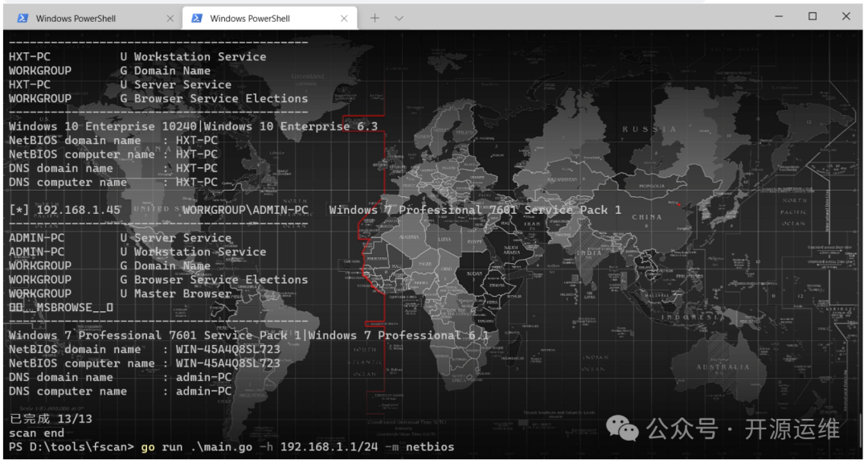The width and height of the screenshot is (868, 464).
Task: Click the line 'scan end'
Action: point(36,433)
